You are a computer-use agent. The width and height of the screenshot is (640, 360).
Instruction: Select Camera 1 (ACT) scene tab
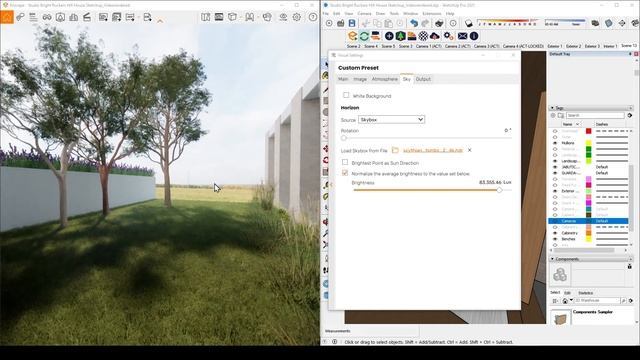[x=429, y=46]
